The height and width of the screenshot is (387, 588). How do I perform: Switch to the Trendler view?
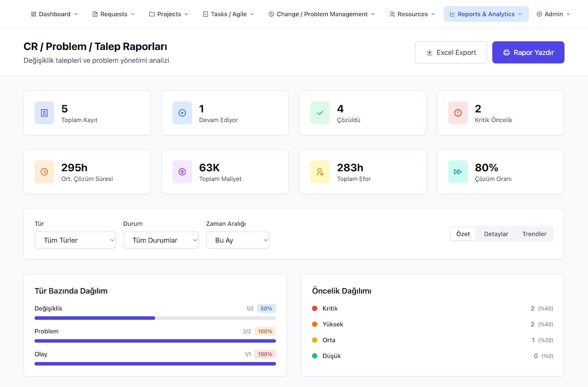(x=534, y=234)
